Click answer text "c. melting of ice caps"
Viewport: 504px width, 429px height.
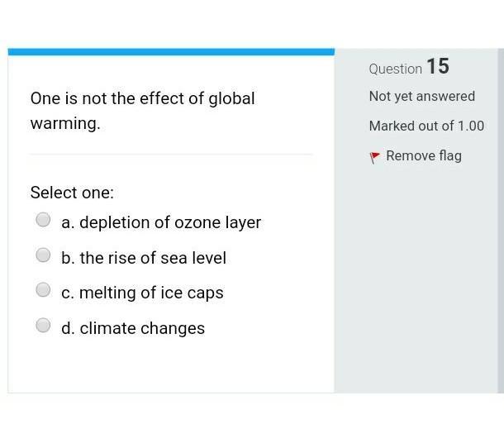click(x=142, y=293)
